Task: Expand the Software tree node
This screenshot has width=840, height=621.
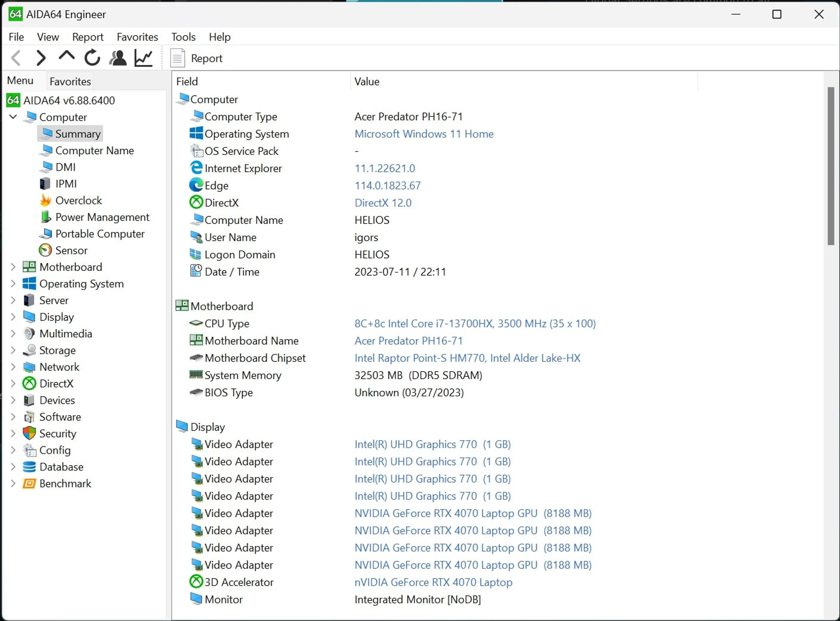Action: (13, 417)
